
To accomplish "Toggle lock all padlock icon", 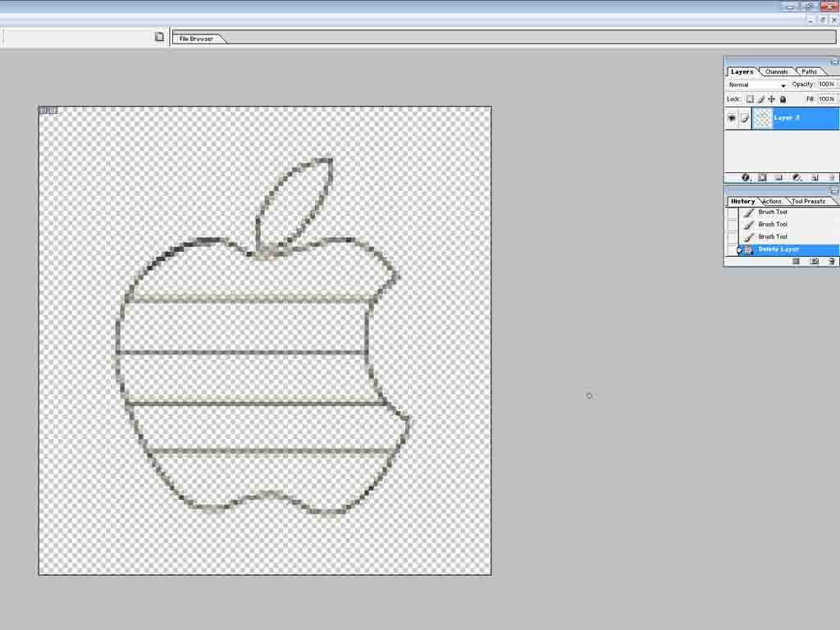I will click(x=783, y=99).
